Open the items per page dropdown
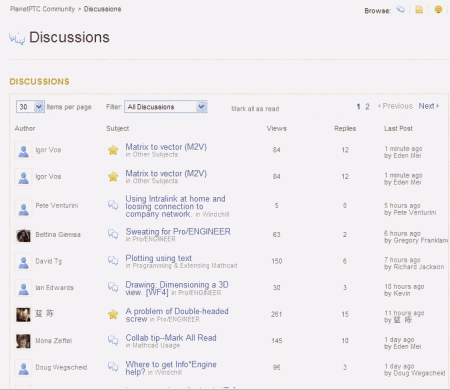Viewport: 450px width, 390px height. (x=30, y=107)
